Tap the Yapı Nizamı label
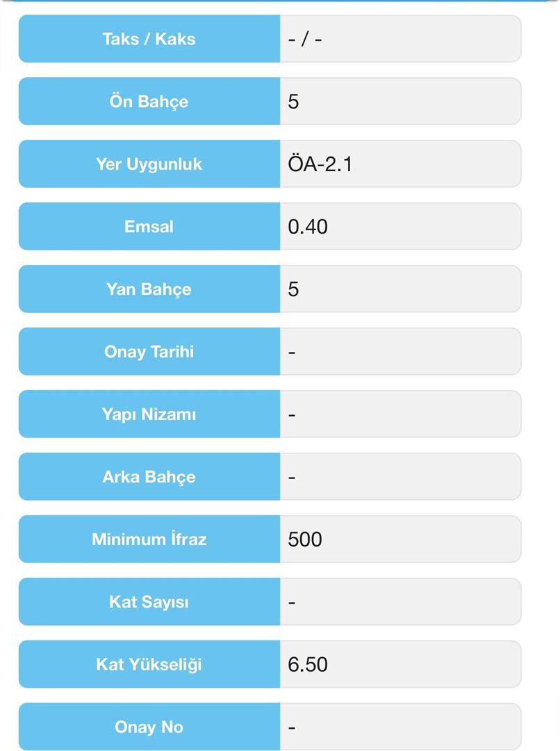Viewport: 560px width, 751px height. [149, 414]
